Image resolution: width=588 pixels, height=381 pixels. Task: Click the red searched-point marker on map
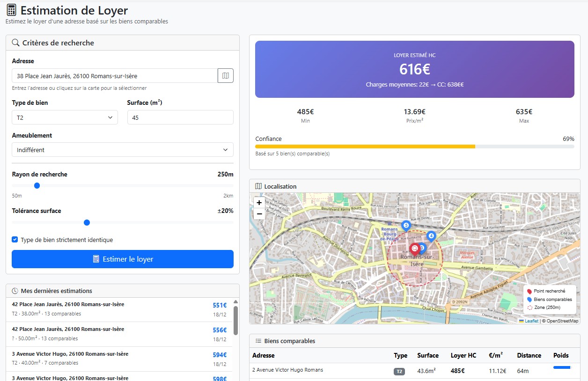coord(414,249)
